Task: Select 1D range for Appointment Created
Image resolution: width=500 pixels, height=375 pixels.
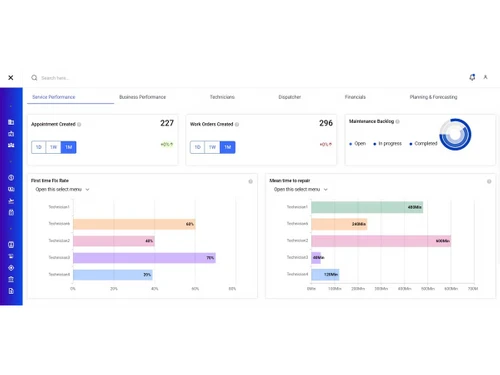Action: coord(39,147)
